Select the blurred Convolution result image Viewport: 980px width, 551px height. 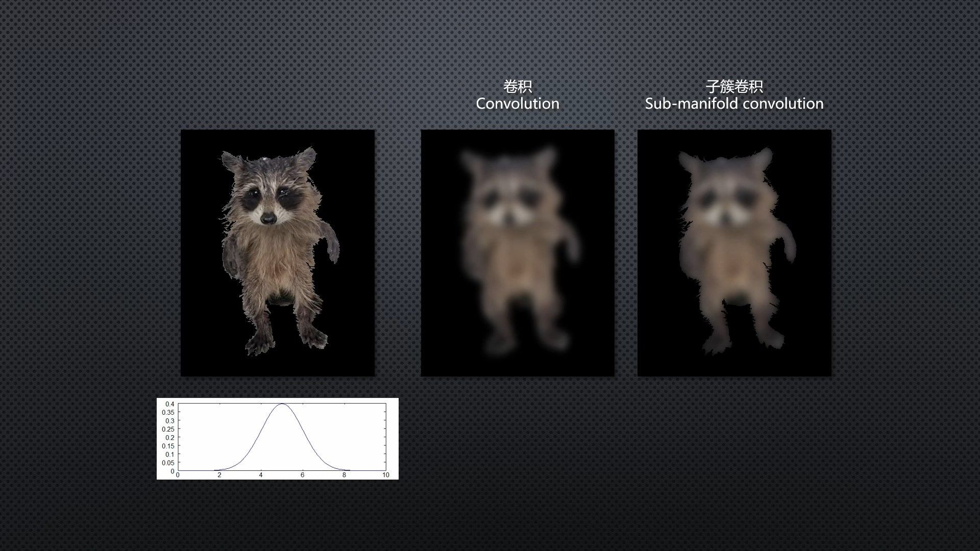coord(518,253)
